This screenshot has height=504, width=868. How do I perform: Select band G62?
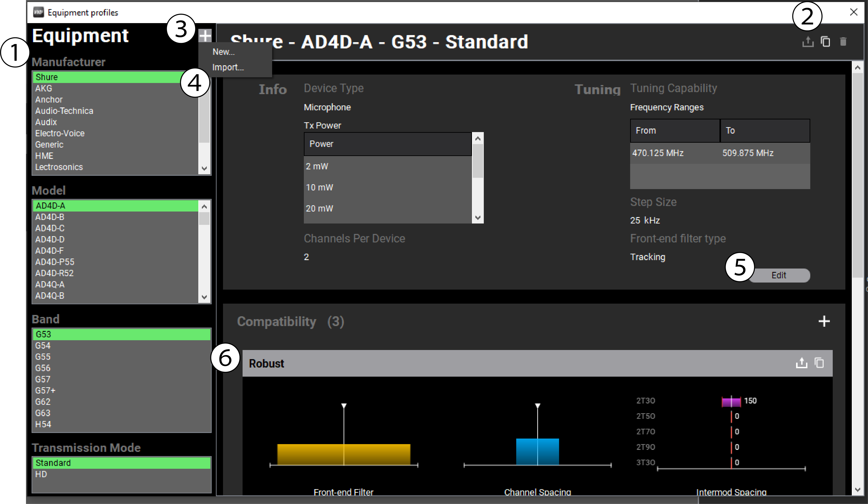(122, 402)
